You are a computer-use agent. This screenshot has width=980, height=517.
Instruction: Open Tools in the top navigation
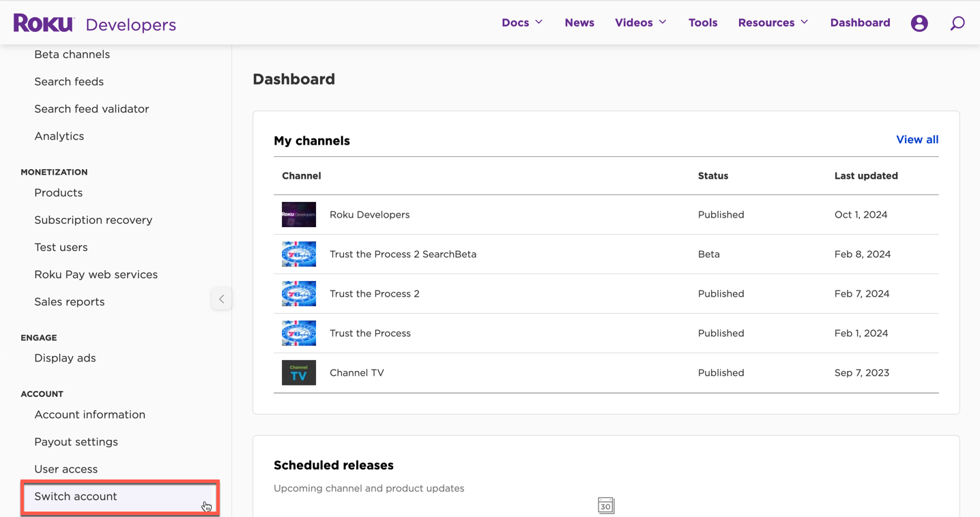pos(703,23)
